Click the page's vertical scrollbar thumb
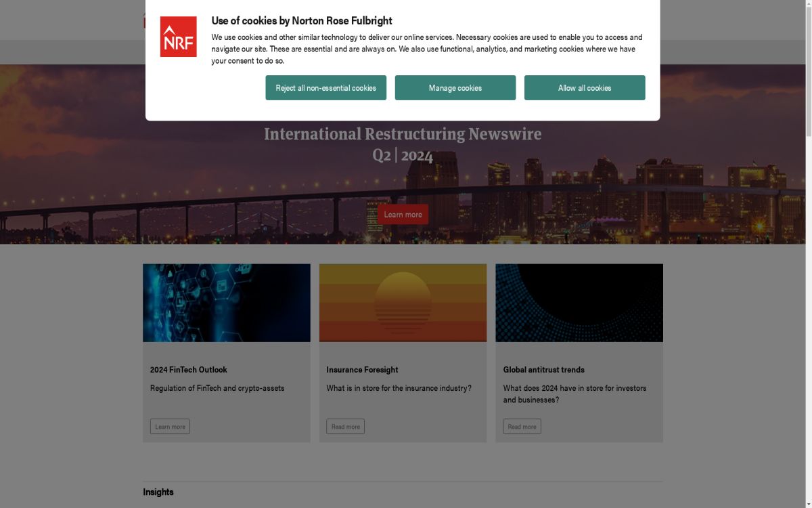 coord(808,71)
